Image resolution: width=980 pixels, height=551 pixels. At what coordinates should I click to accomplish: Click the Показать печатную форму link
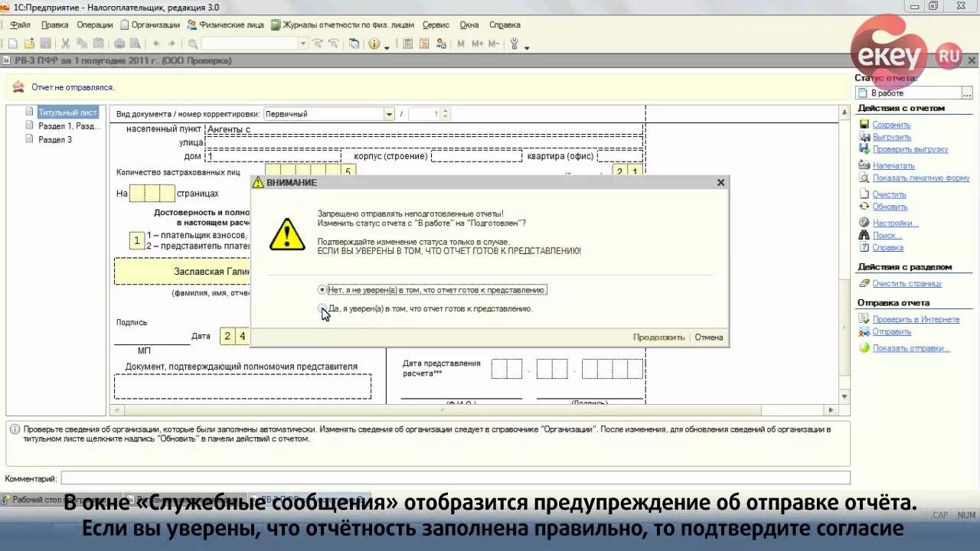click(921, 178)
